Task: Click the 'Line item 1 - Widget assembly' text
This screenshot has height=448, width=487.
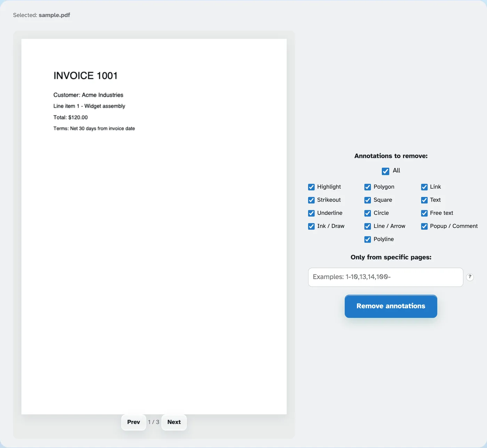Action: tap(89, 106)
